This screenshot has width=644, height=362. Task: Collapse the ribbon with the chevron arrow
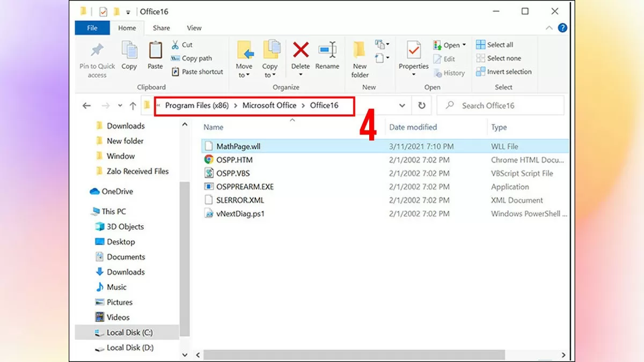coord(548,28)
